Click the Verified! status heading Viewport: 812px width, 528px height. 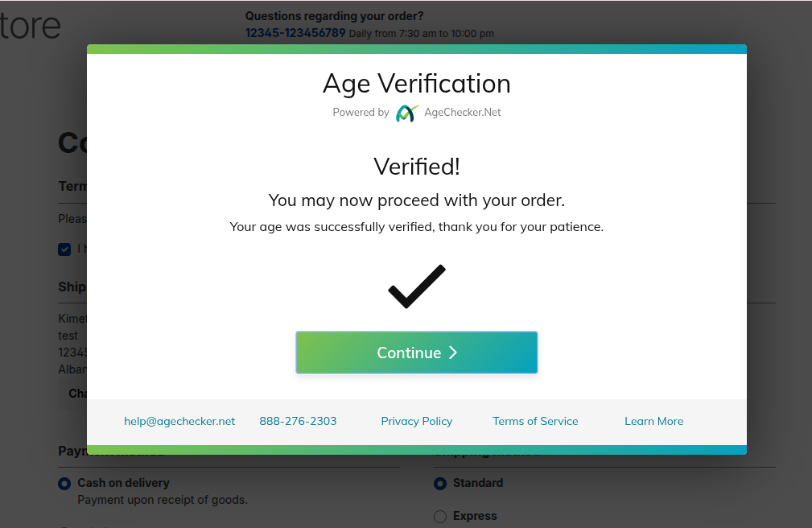(x=416, y=167)
